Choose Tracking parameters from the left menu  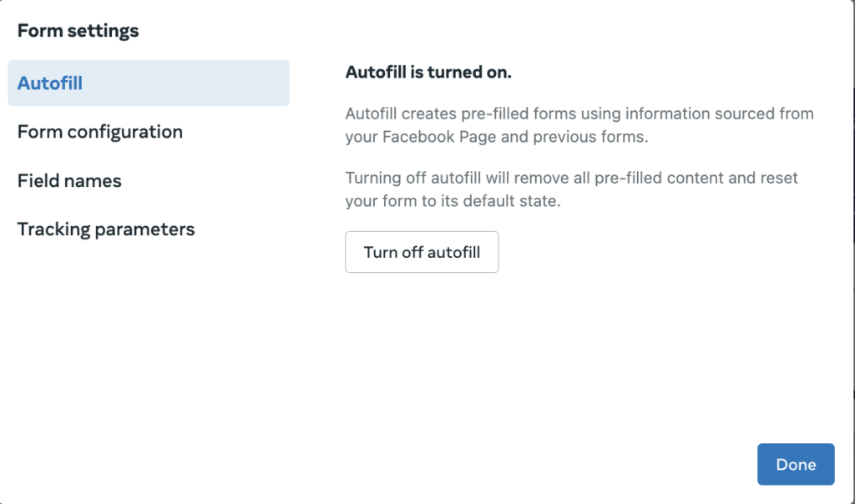[x=106, y=229]
